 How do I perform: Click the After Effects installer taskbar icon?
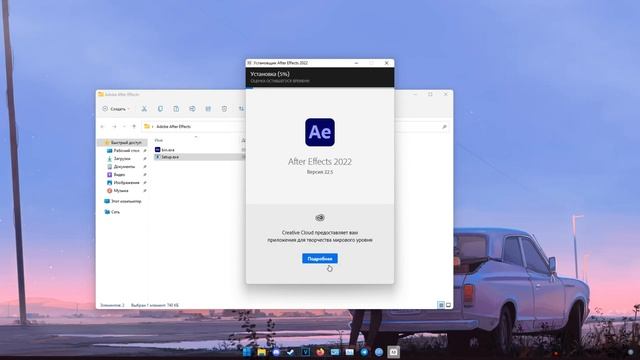[x=393, y=352]
